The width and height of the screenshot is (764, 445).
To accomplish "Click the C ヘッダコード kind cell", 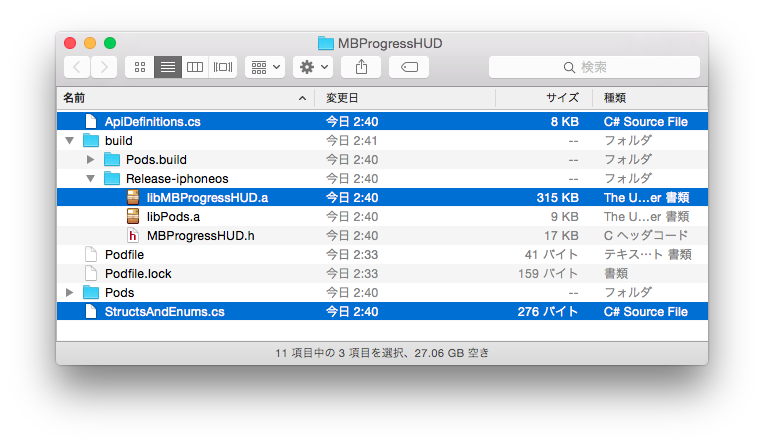I will (646, 236).
